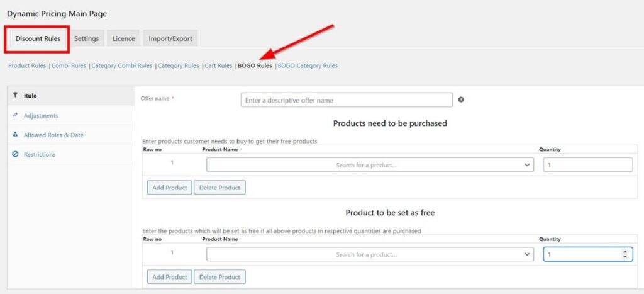This screenshot has width=644, height=294.
Task: Expand the free product search dropdown
Action: coord(527,254)
